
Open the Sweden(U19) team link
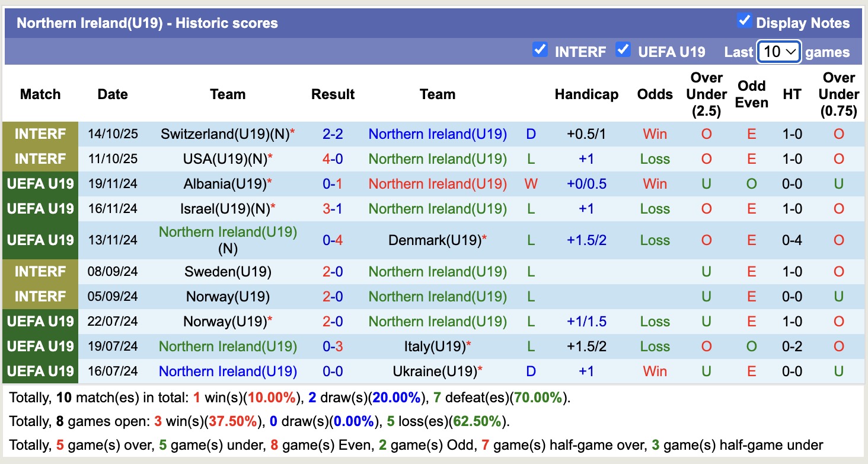tap(228, 272)
